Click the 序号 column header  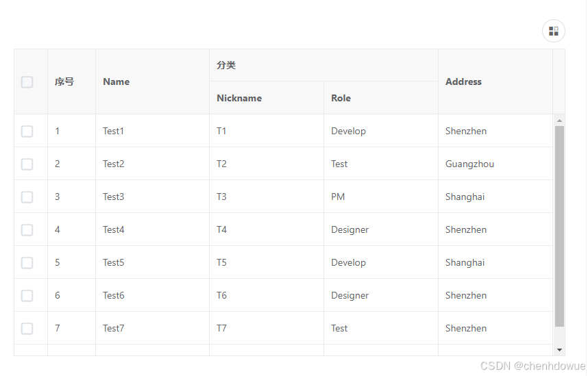pos(72,82)
